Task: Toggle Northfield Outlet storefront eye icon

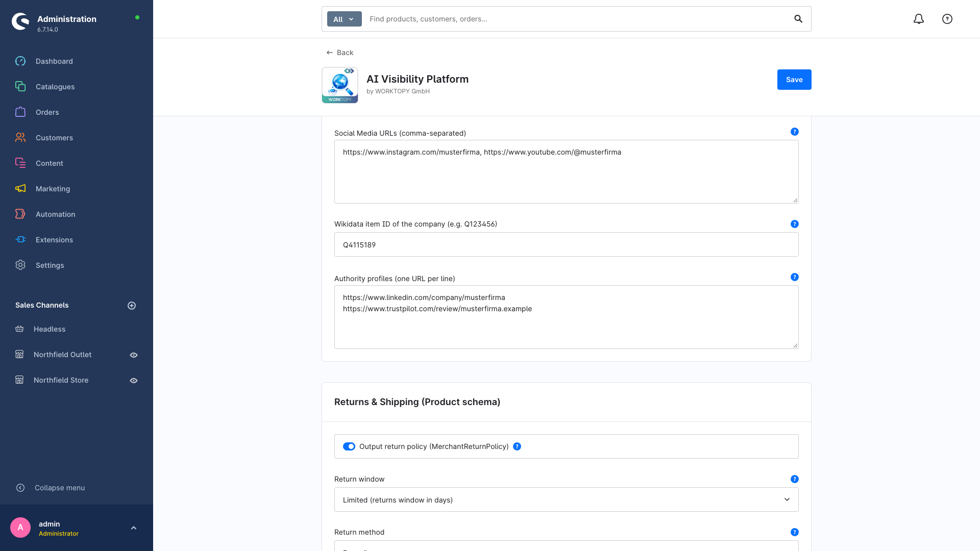Action: click(134, 355)
